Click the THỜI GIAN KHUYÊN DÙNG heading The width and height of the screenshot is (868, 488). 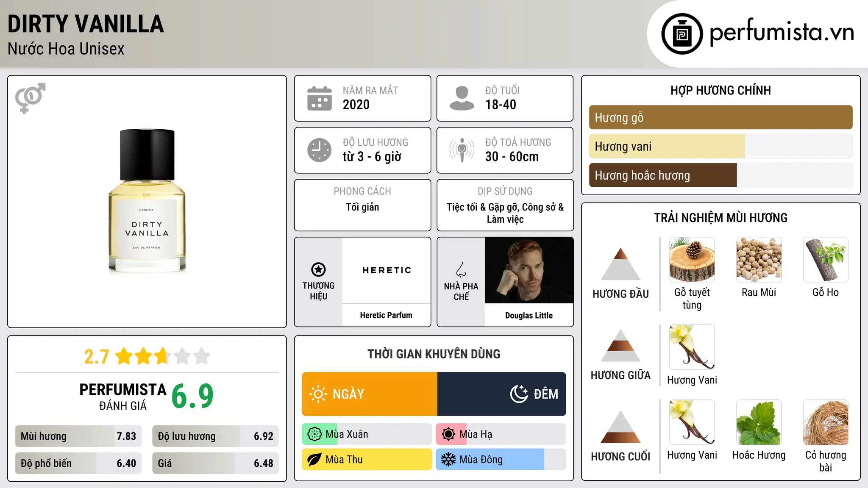coord(434,354)
